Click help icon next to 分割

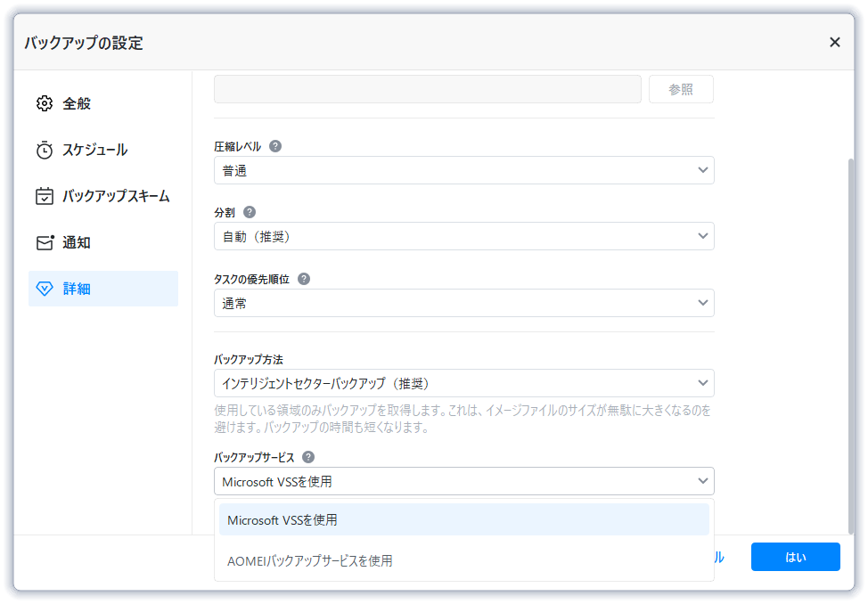coord(250,212)
